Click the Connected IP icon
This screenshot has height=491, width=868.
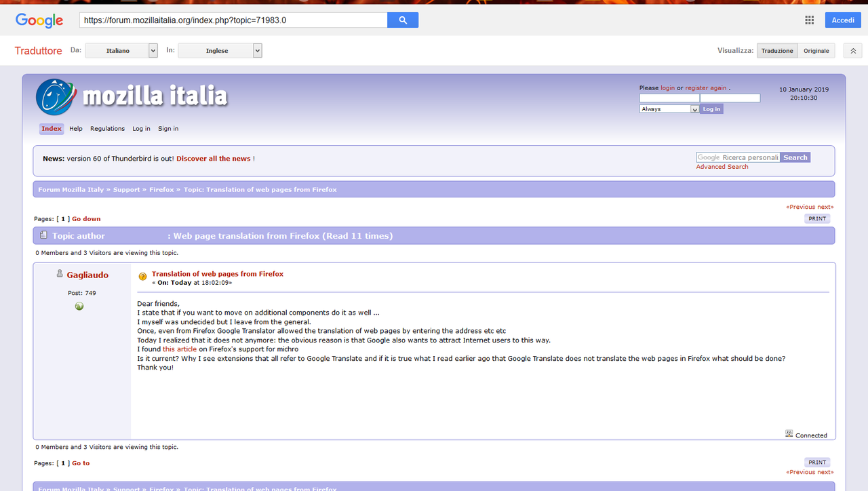(789, 433)
